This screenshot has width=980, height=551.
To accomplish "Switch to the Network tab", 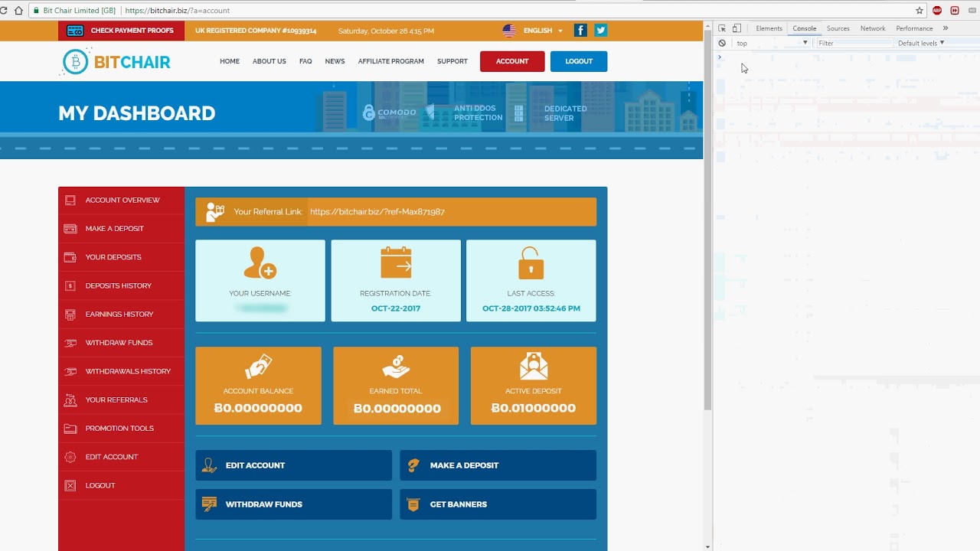I will tap(873, 28).
